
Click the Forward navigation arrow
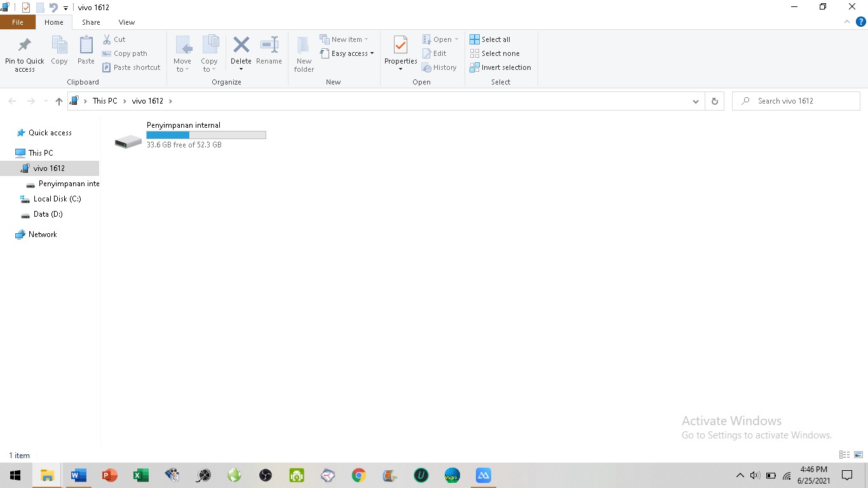point(31,101)
